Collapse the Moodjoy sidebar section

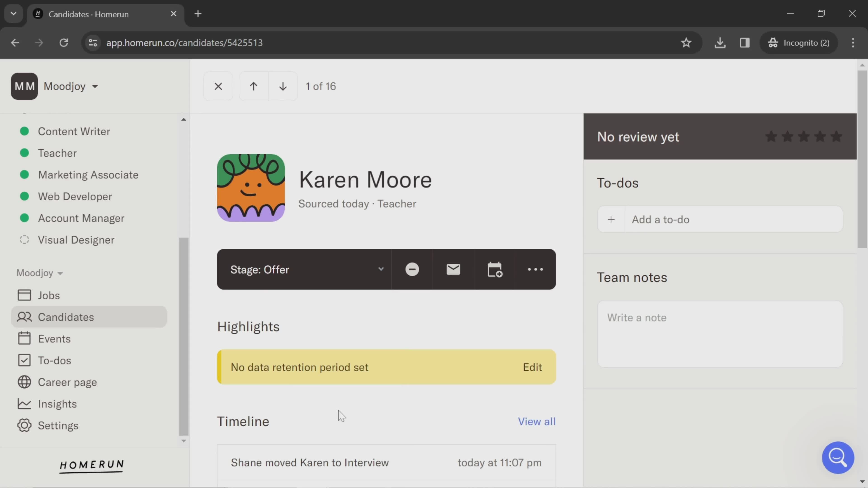tap(40, 273)
